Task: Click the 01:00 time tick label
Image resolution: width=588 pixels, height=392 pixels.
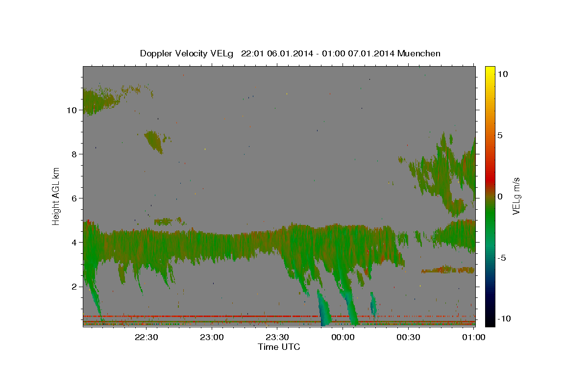Action: tap(473, 337)
